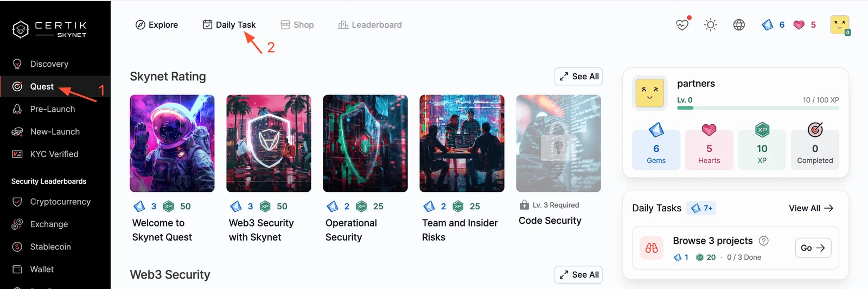Image resolution: width=868 pixels, height=289 pixels.
Task: Open the Leaderboard tab
Action: [370, 25]
